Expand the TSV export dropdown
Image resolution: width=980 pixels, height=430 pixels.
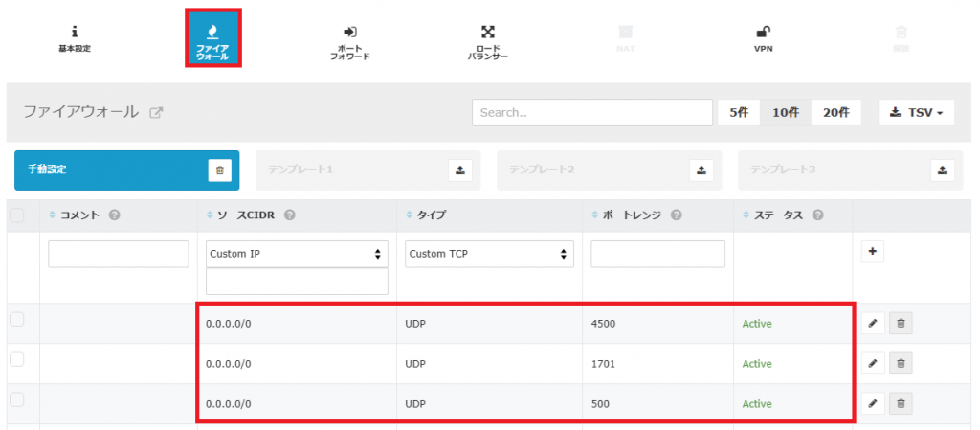pos(916,112)
